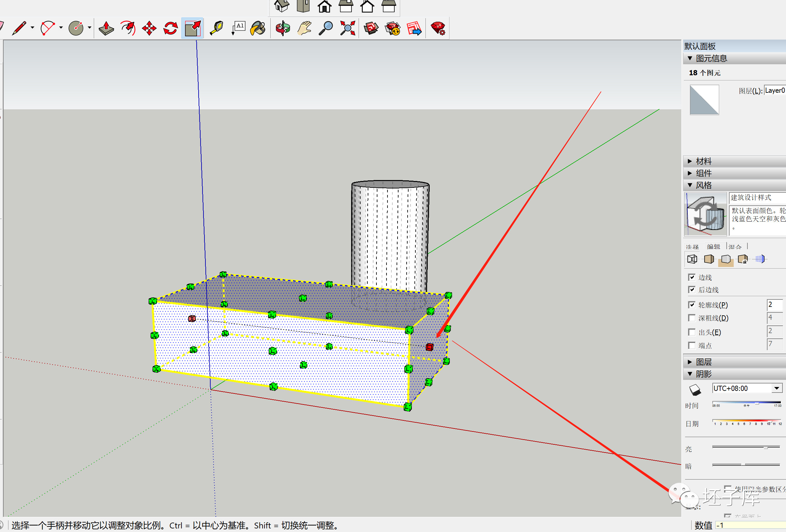Select the Orbit tool
Viewport: 786px width, 532px height.
click(x=283, y=28)
